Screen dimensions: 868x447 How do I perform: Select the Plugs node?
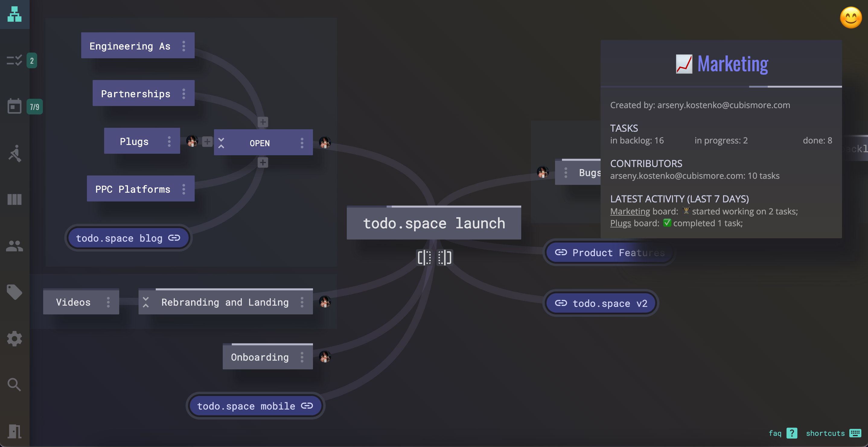tap(142, 141)
